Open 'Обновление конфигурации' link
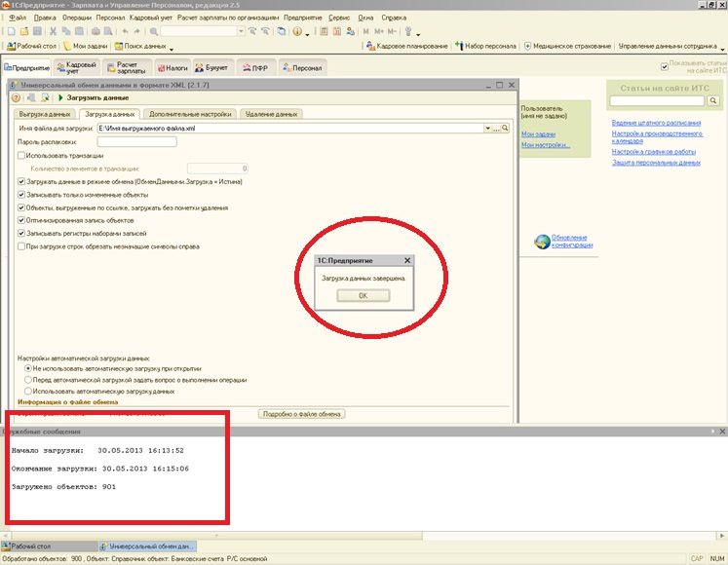This screenshot has width=728, height=565. click(x=571, y=241)
